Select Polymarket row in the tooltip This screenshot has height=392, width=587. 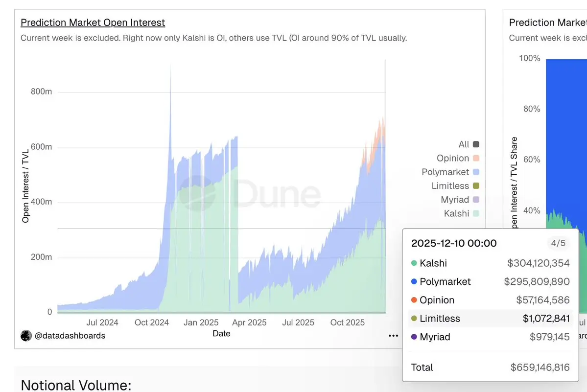tap(491, 282)
